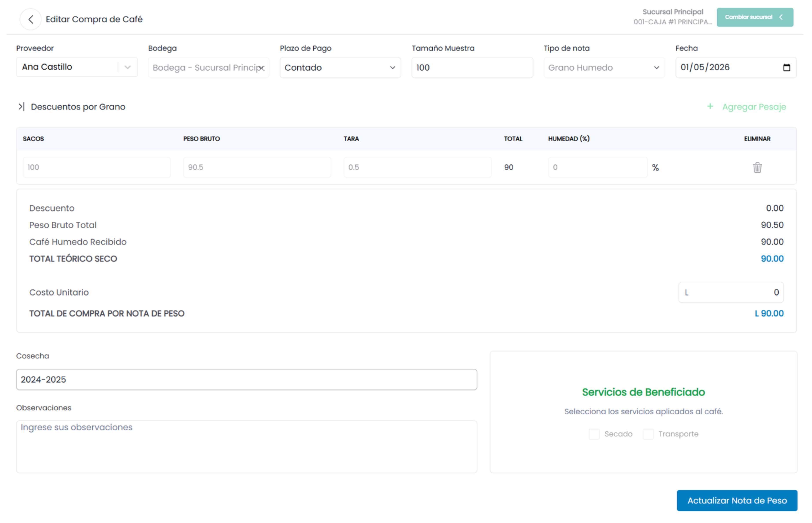Click the TOTAL TEÓRICO SECO label
Image resolution: width=812 pixels, height=523 pixels.
coord(73,259)
